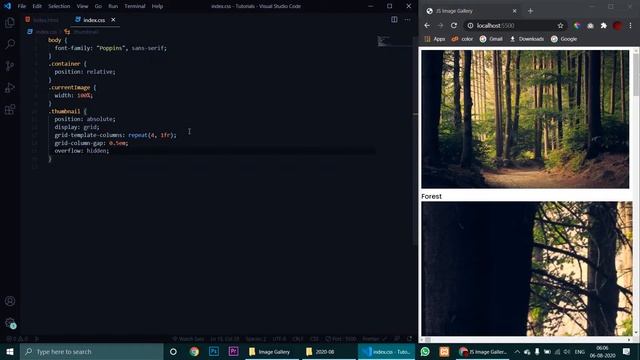Click the 'overflow: hidden;' code line
This screenshot has height=360, width=640.
click(x=82, y=151)
